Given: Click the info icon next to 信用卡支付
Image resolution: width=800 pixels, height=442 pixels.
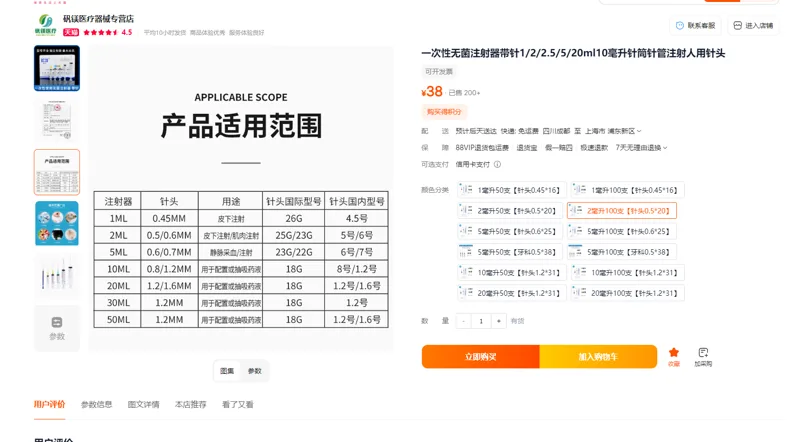Looking at the screenshot, I should click(x=497, y=164).
